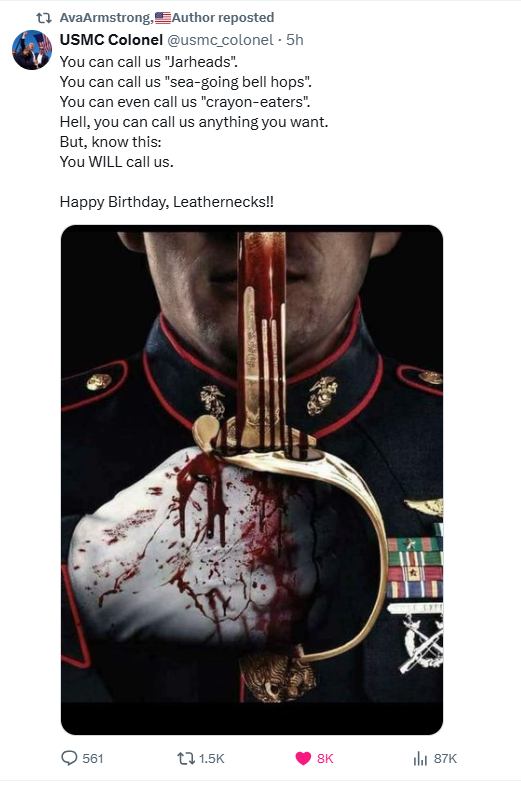
Task: Click the "You WILL call us." line
Action: pyautogui.click(x=117, y=162)
